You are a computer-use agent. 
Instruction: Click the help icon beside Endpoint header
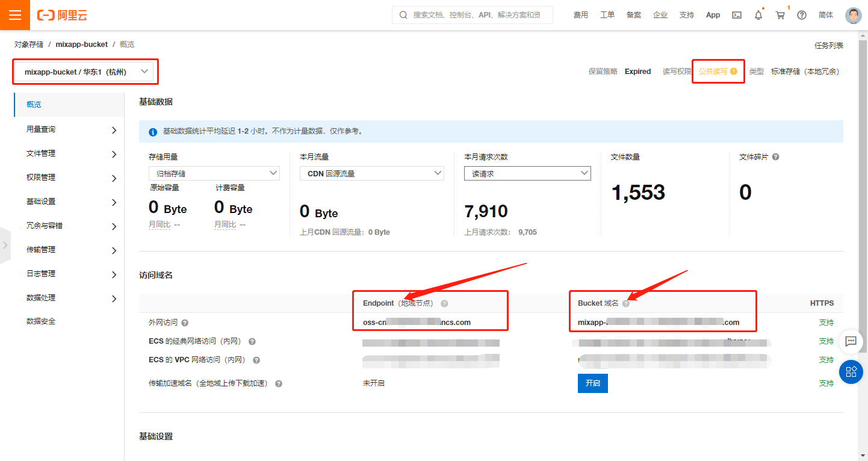click(444, 303)
